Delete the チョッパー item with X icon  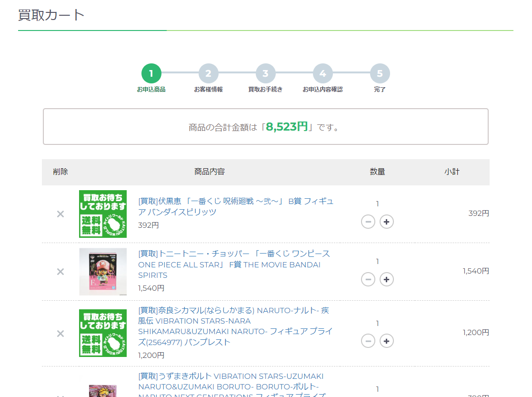click(60, 272)
